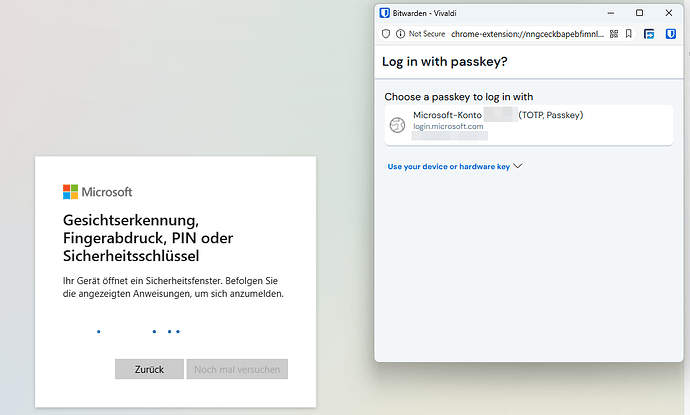Close the Bitwarden passkey window
This screenshot has width=690, height=415.
click(x=668, y=13)
